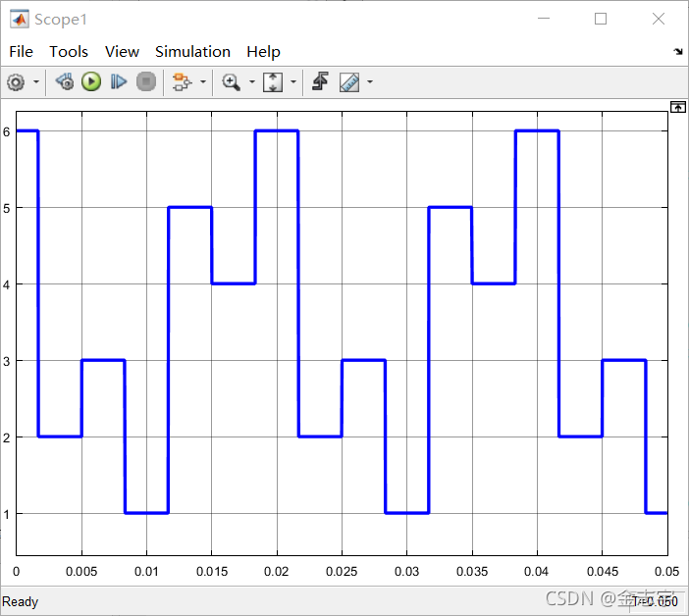689x616 pixels.
Task: Minimize the Scope1 window
Action: (x=544, y=19)
